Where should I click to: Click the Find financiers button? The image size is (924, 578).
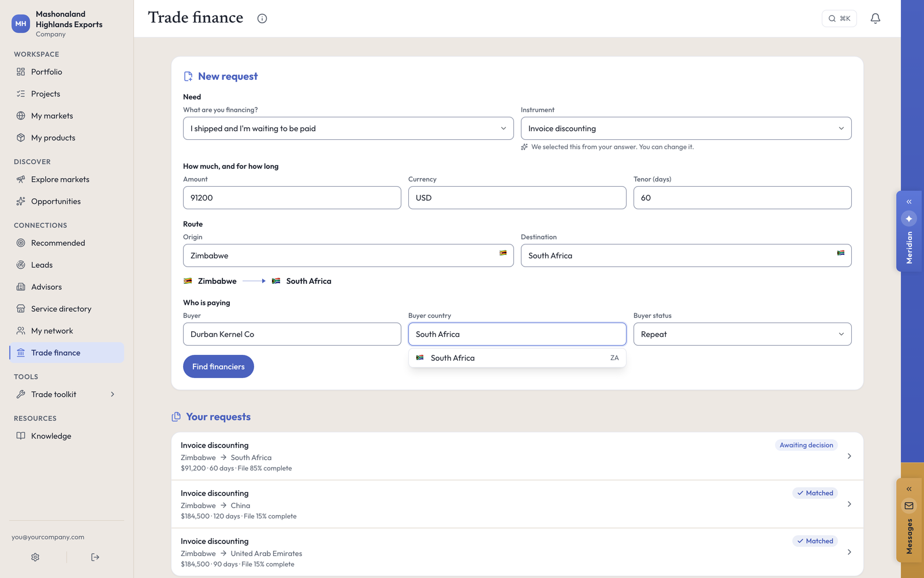point(218,366)
